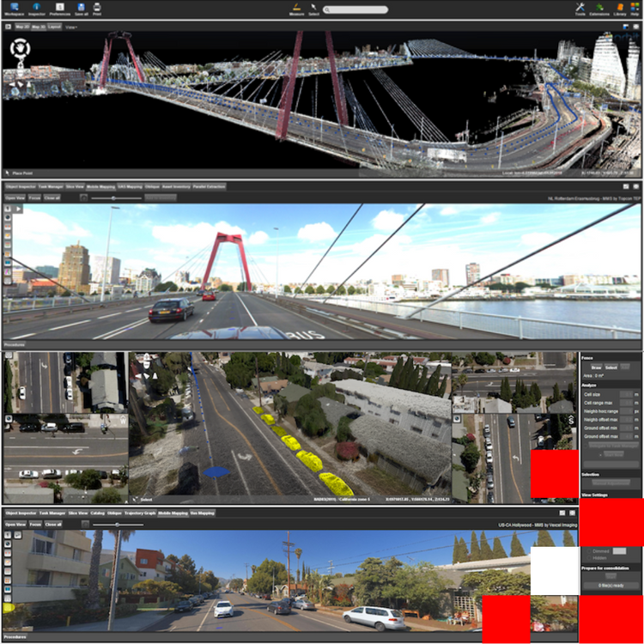Click the Open View button in upper panel
644x644 pixels.
click(15, 197)
